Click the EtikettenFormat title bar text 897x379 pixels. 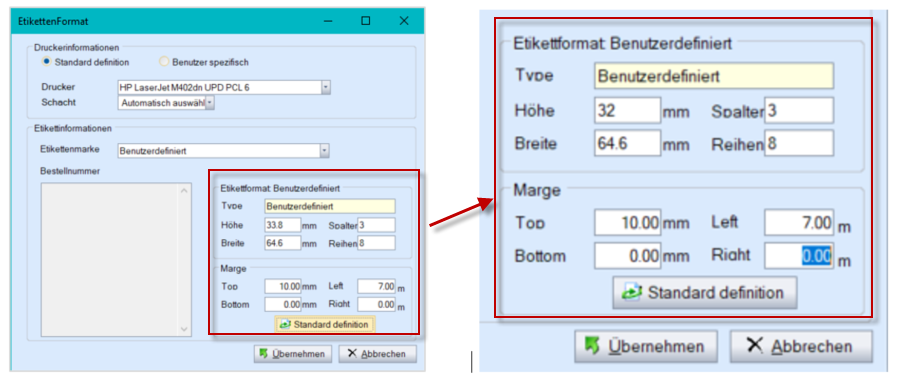[x=53, y=22]
